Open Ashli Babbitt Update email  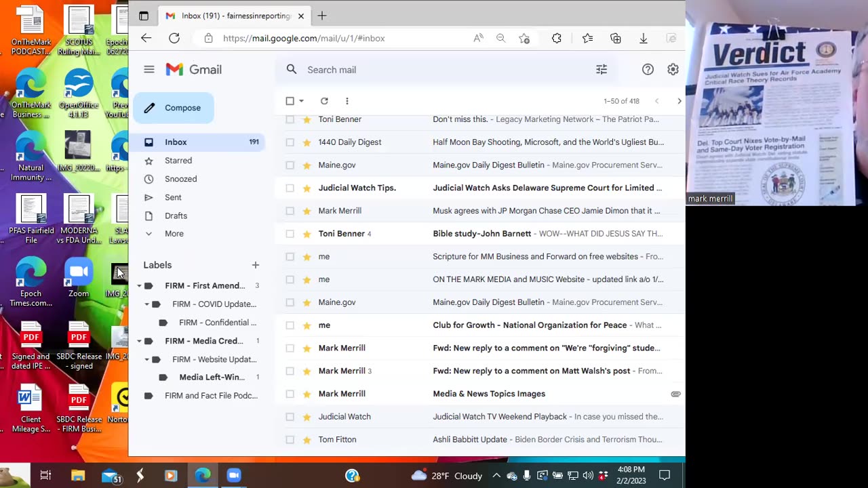pos(547,440)
